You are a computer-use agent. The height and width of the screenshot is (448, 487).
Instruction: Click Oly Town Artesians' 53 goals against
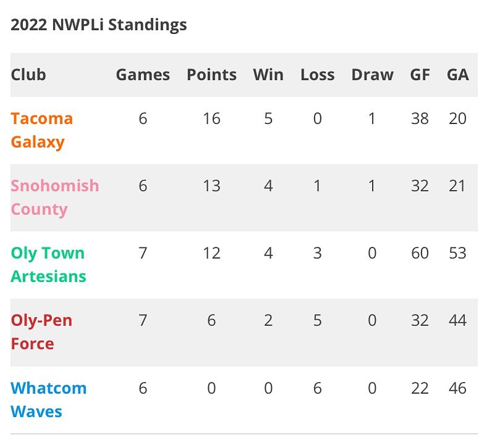[x=457, y=253]
